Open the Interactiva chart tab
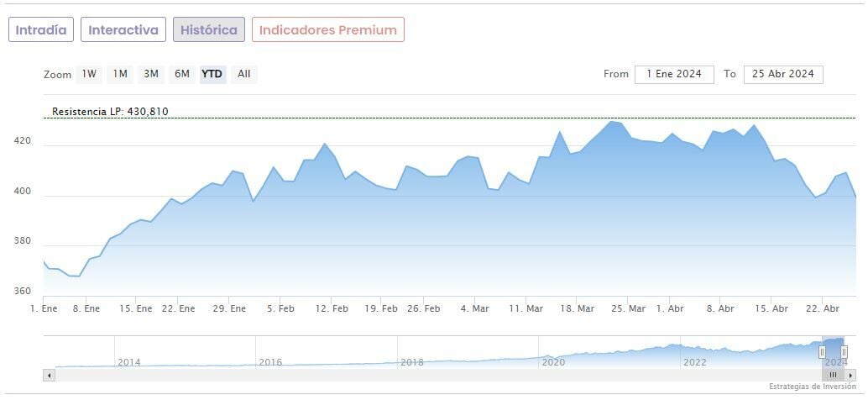 pos(123,29)
